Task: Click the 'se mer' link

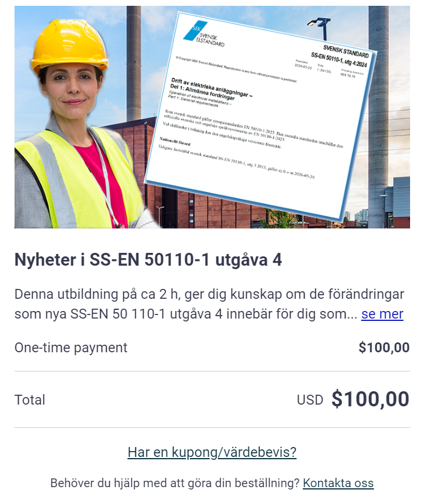Action: tap(382, 314)
